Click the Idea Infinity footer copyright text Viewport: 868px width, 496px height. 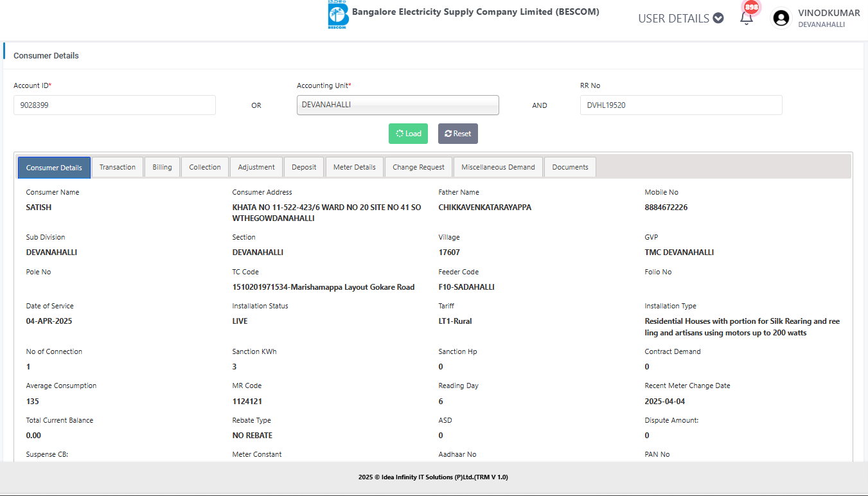click(433, 477)
